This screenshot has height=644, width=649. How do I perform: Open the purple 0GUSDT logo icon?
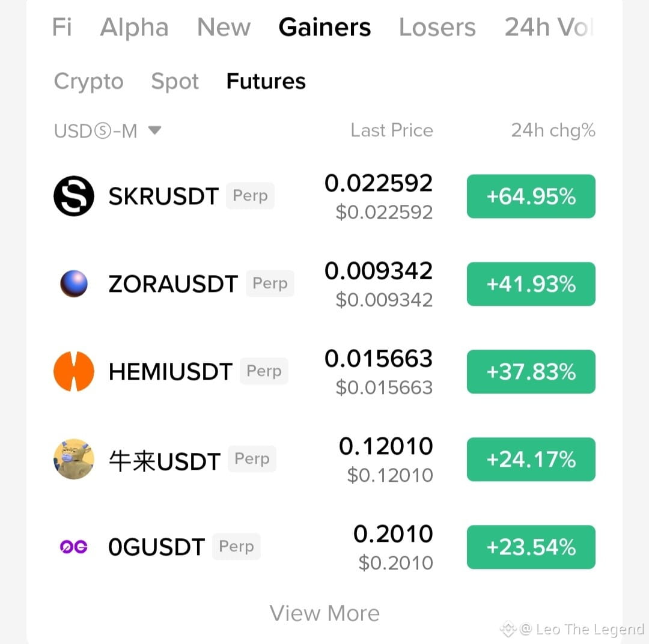tap(74, 547)
